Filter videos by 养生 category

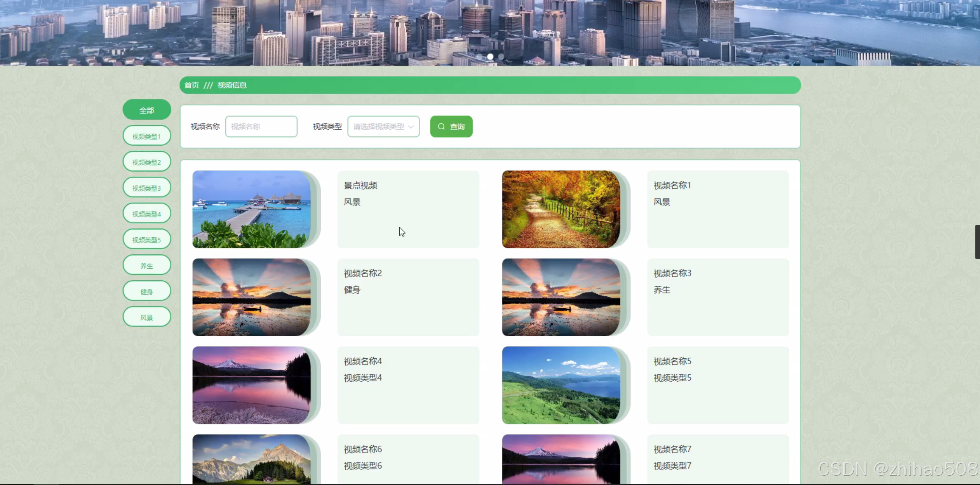coord(147,266)
